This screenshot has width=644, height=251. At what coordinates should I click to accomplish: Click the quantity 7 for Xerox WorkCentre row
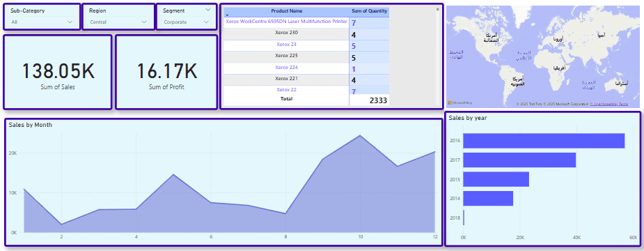(x=354, y=23)
